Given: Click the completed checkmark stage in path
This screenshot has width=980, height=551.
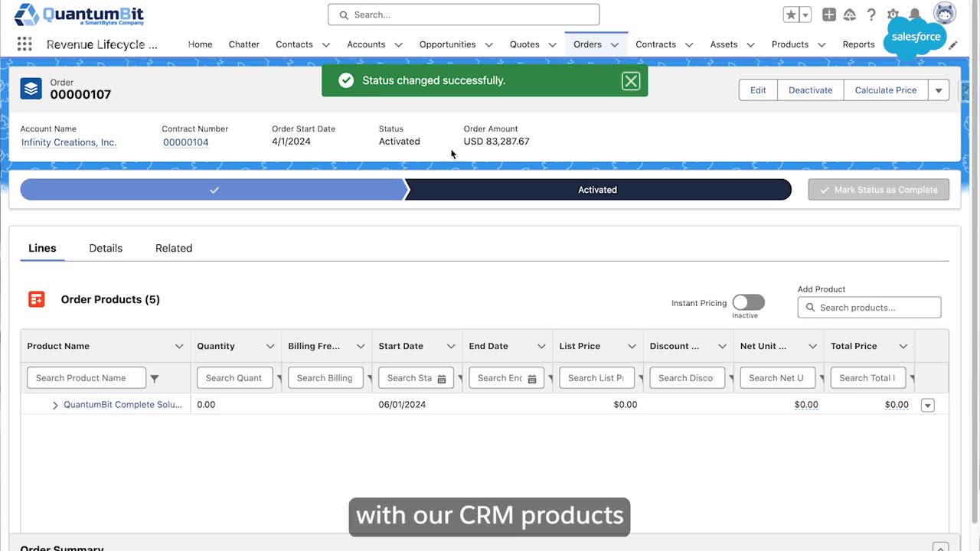Looking at the screenshot, I should click(214, 190).
